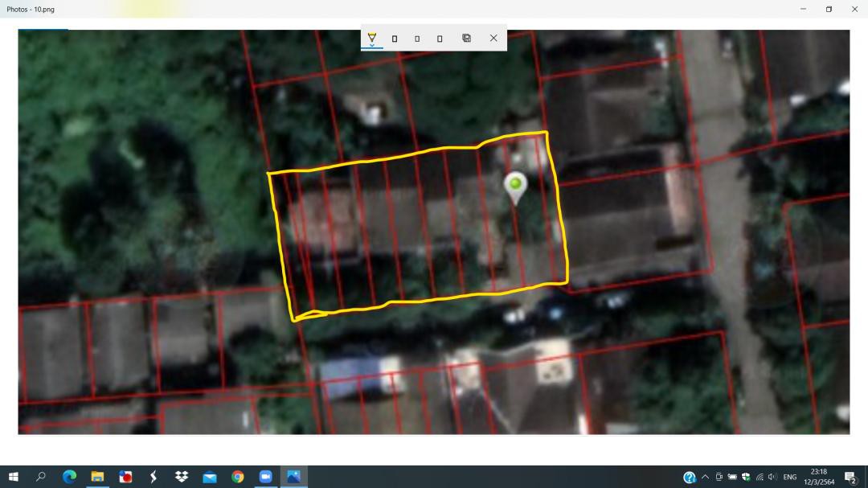Image resolution: width=868 pixels, height=488 pixels.
Task: Click the Photos app taskbar icon
Action: pyautogui.click(x=293, y=477)
